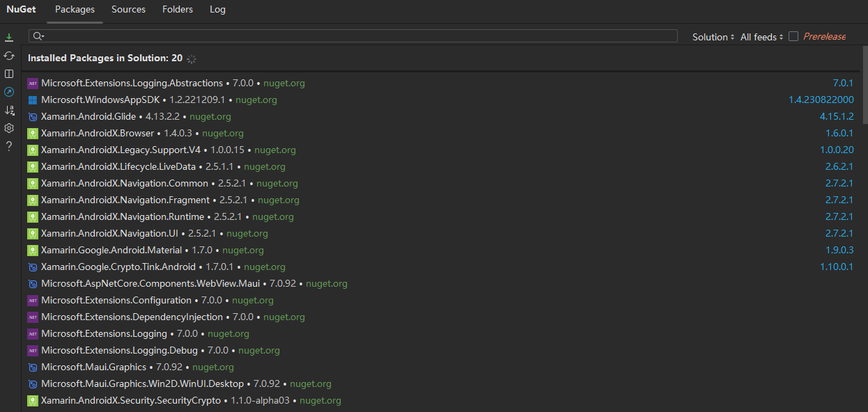
Task: Click the green icon beside Xamarin.AndroidX.Browser
Action: click(x=32, y=133)
